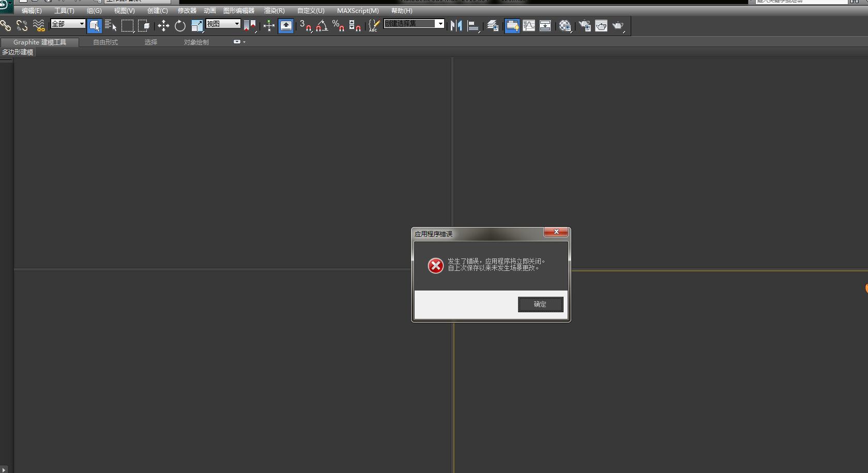Switch to Graphite 建模工具 tab
This screenshot has height=473, width=868.
40,42
